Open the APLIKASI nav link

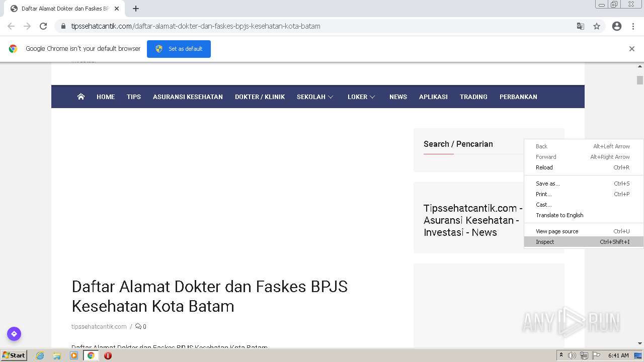(433, 97)
